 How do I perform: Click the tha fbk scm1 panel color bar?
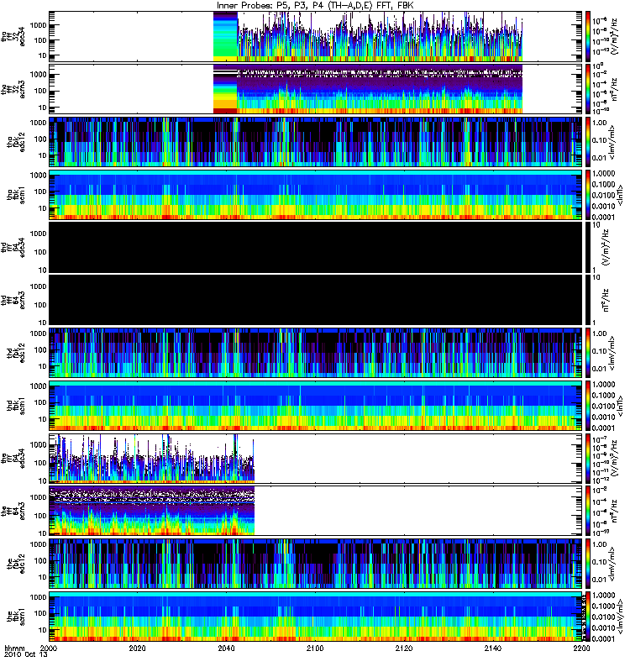tap(588, 195)
